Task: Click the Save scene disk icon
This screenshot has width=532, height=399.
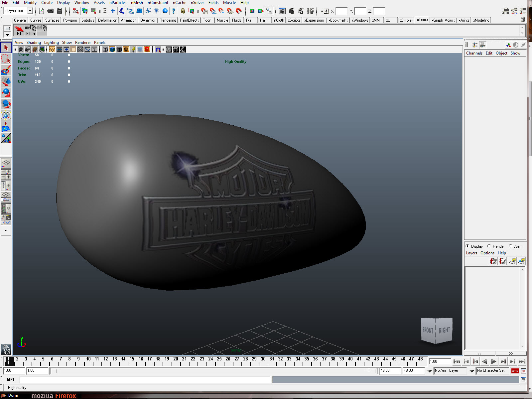Action: tap(60, 11)
